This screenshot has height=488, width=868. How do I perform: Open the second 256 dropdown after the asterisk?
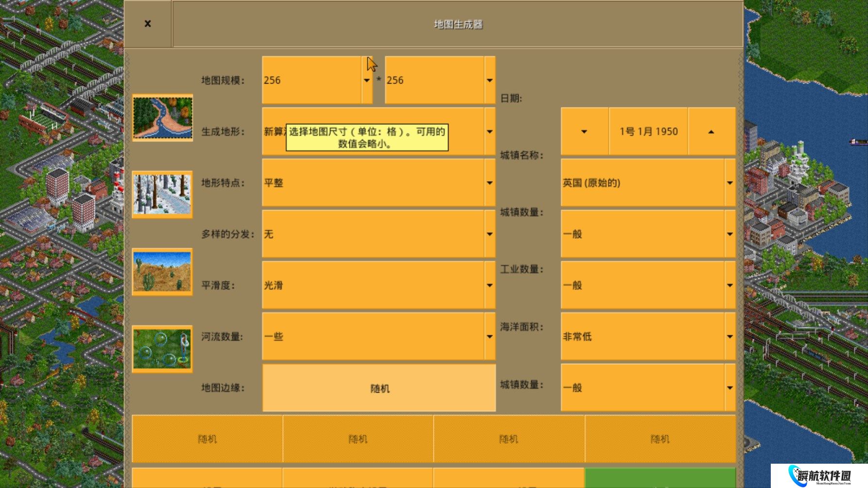coord(440,80)
